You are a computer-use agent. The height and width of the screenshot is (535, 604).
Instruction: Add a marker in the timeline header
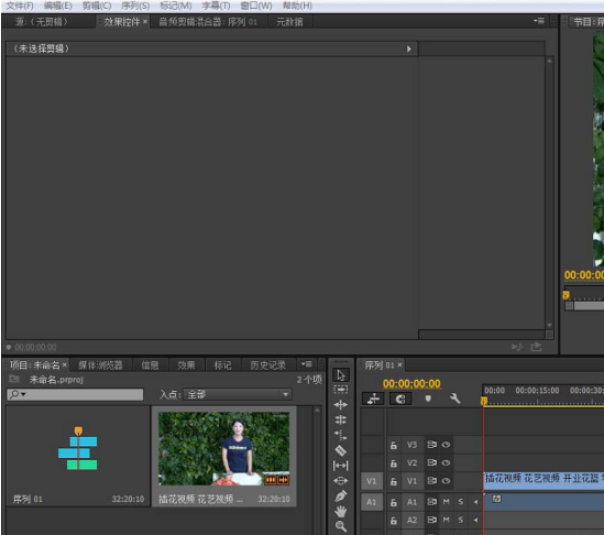(428, 398)
